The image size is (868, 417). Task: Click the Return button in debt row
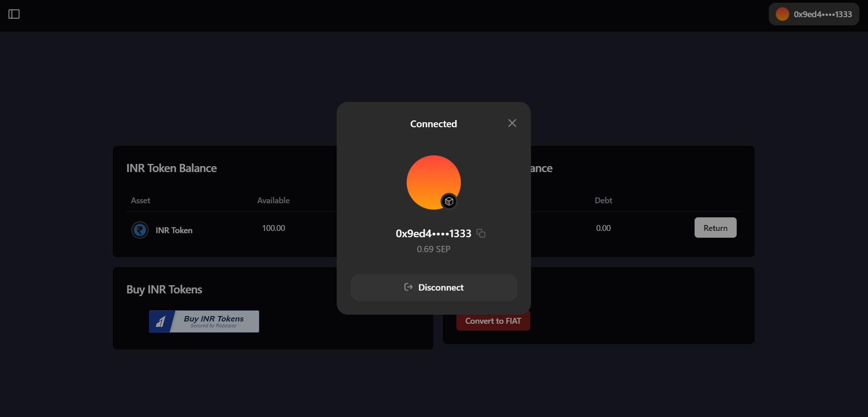[715, 228]
